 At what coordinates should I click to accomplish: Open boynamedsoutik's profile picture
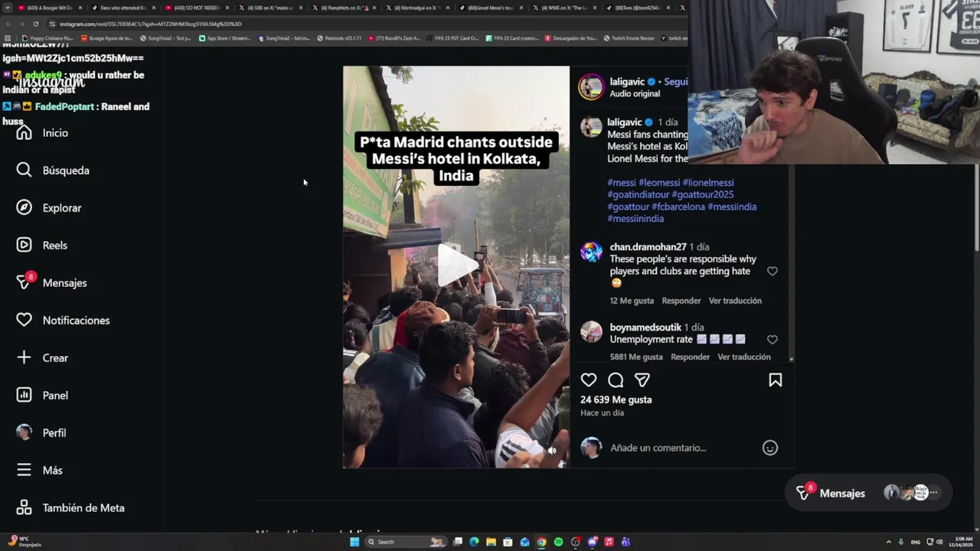[591, 331]
